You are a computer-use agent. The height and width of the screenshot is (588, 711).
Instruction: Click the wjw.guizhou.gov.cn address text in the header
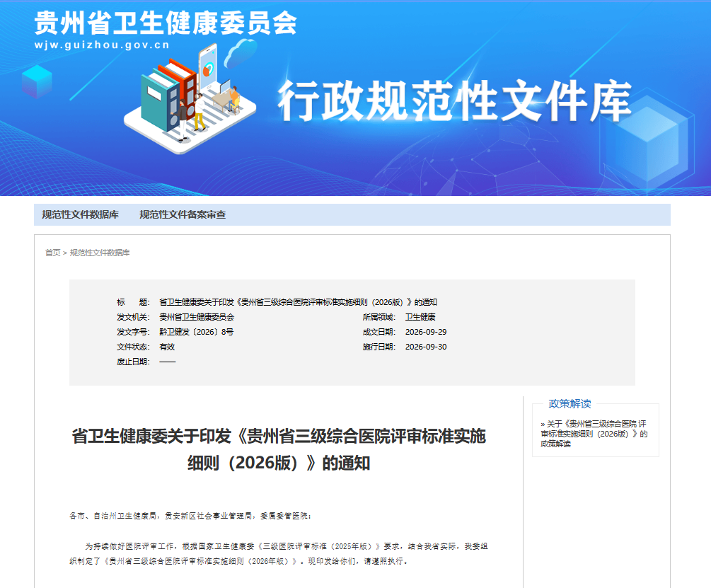(x=102, y=45)
